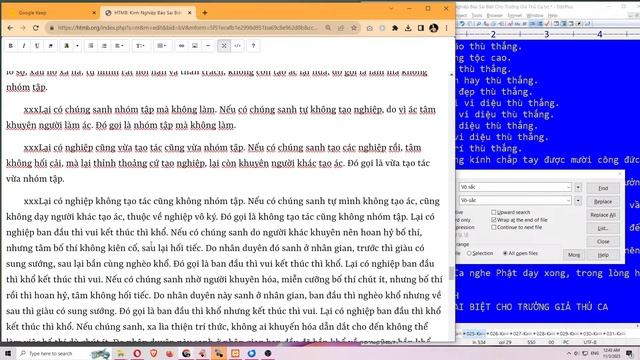Open the browser downloads icon

pyautogui.click(x=408, y=28)
